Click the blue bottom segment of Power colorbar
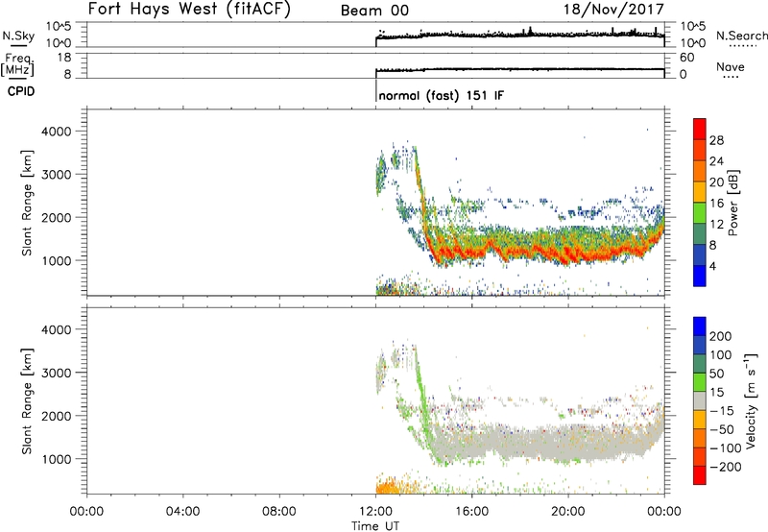This screenshot has width=768, height=532. [700, 276]
